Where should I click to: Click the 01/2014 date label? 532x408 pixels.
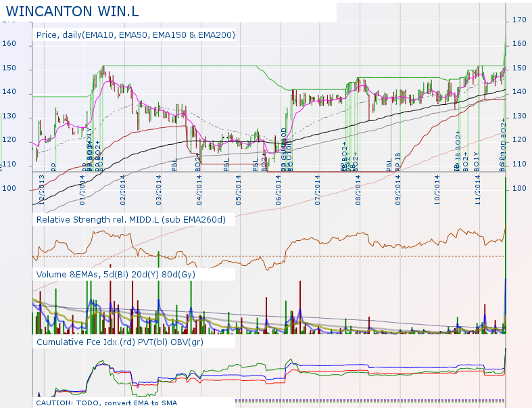(82, 189)
